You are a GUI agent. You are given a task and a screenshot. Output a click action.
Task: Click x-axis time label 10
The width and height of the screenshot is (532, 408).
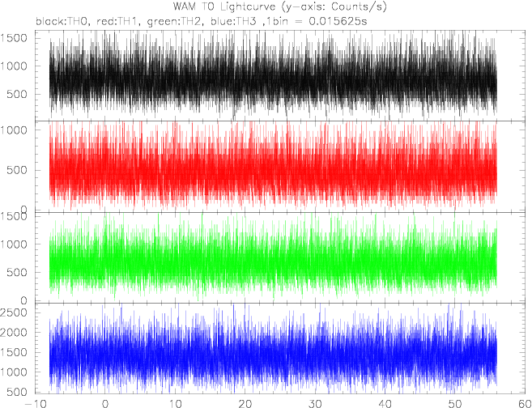pyautogui.click(x=175, y=404)
